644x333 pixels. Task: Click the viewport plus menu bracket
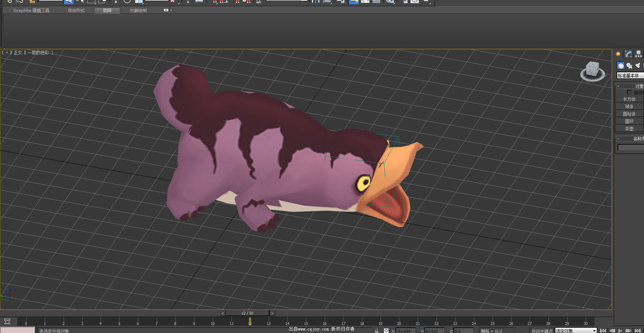(x=7, y=53)
